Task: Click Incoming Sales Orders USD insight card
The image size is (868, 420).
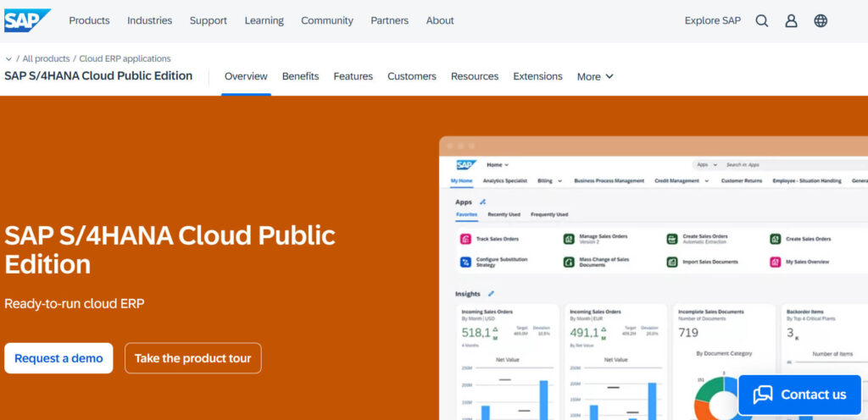Action: point(508,362)
